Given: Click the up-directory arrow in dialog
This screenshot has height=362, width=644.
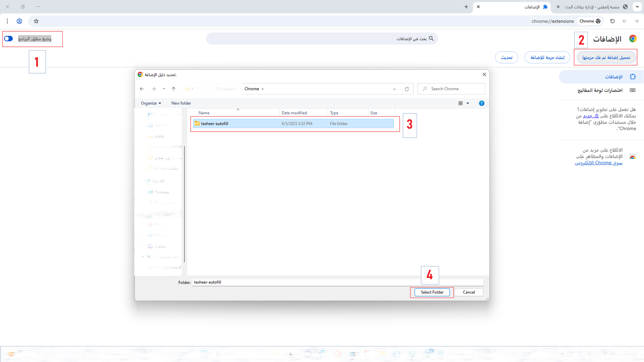Looking at the screenshot, I should 173,89.
